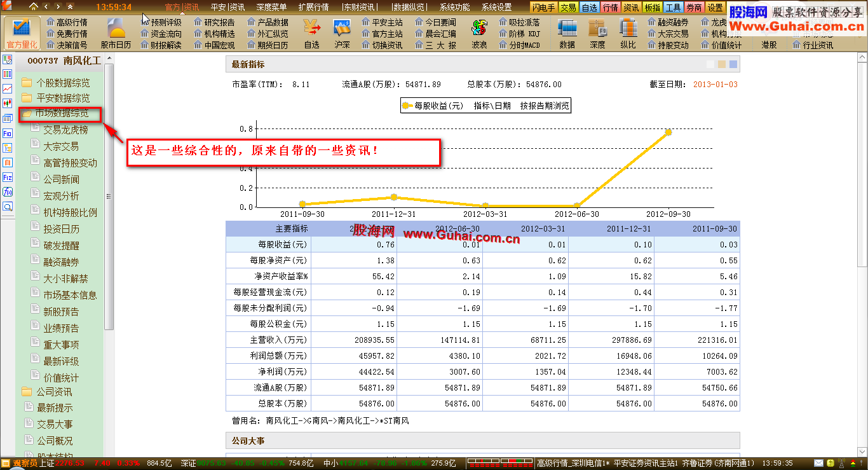868x470 pixels.
Task: Click the 闪电手 shortcut button
Action: click(545, 8)
